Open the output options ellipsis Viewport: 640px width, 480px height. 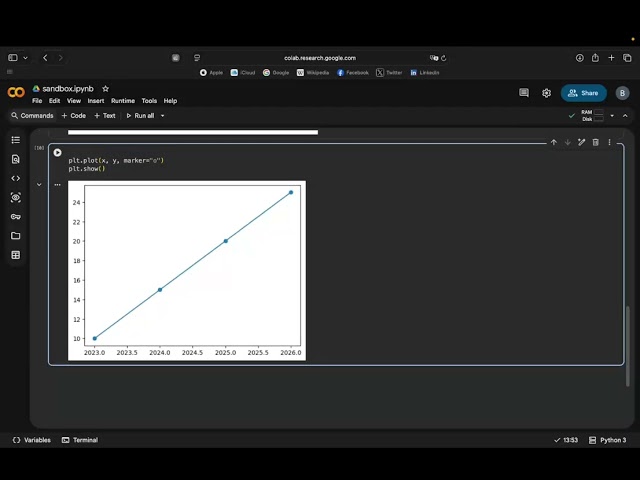click(x=58, y=184)
